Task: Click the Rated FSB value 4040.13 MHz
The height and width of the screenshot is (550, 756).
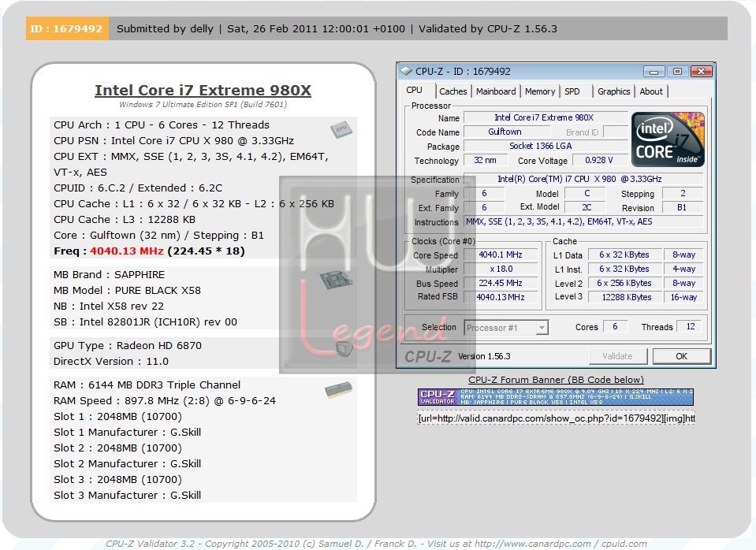Action: click(501, 297)
